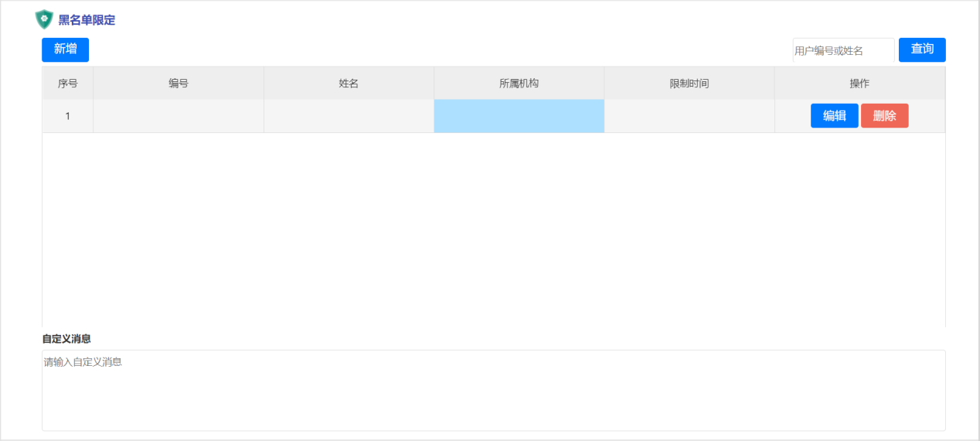Click the 限制时间 column header
Screen dimensions: 980x441
point(689,84)
